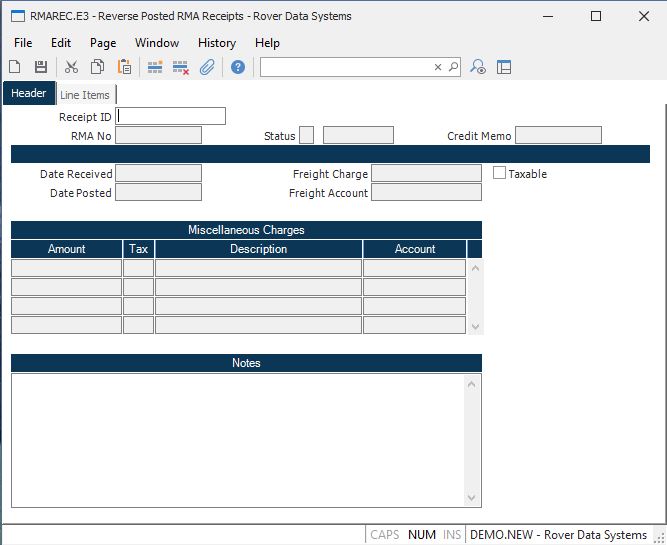Open the History menu
The height and width of the screenshot is (545, 667).
click(217, 43)
